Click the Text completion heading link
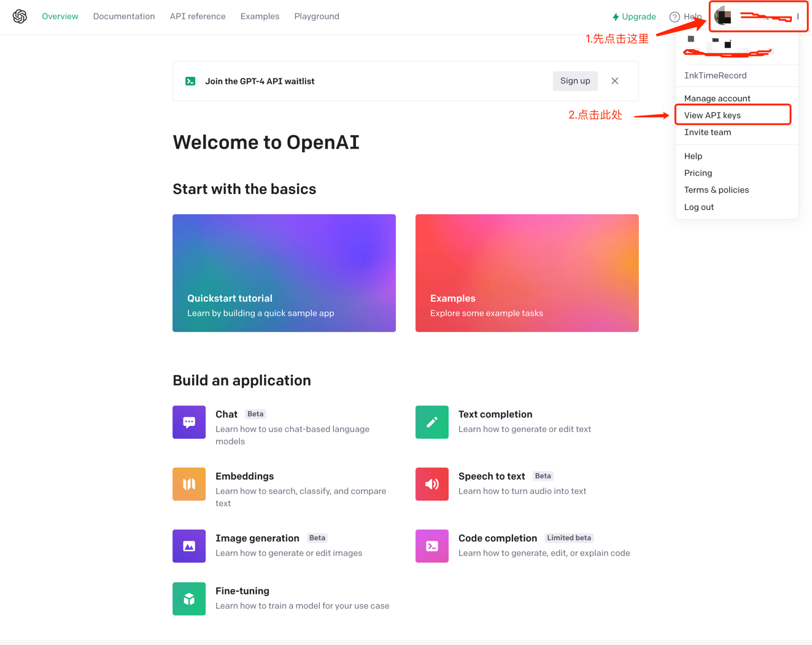Image resolution: width=812 pixels, height=645 pixels. (495, 414)
